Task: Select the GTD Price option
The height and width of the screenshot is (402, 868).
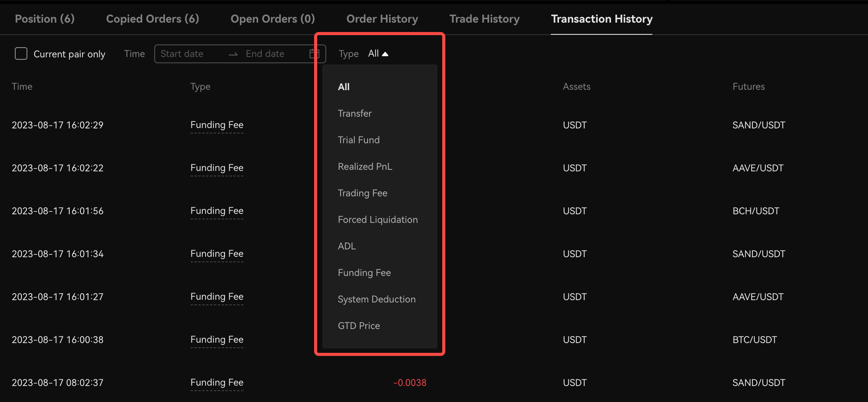Action: tap(359, 326)
